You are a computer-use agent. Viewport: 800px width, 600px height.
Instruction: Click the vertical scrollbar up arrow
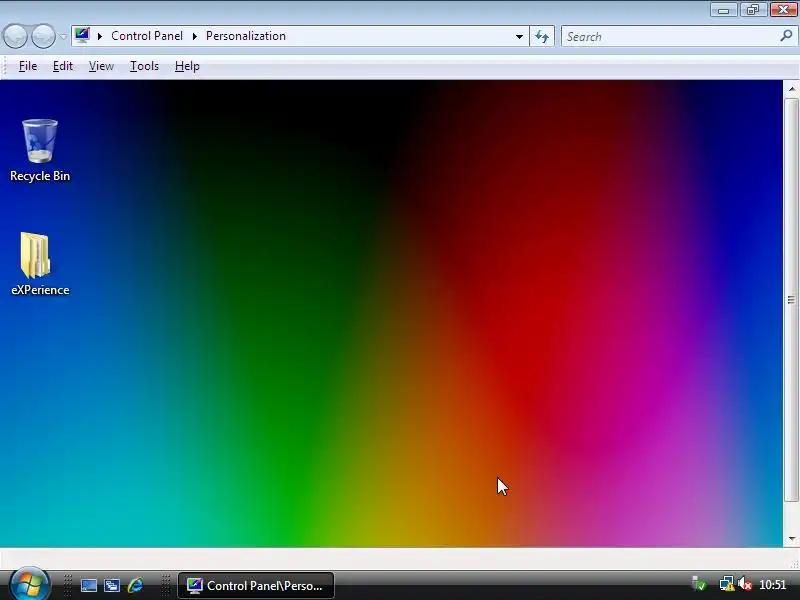(x=791, y=89)
